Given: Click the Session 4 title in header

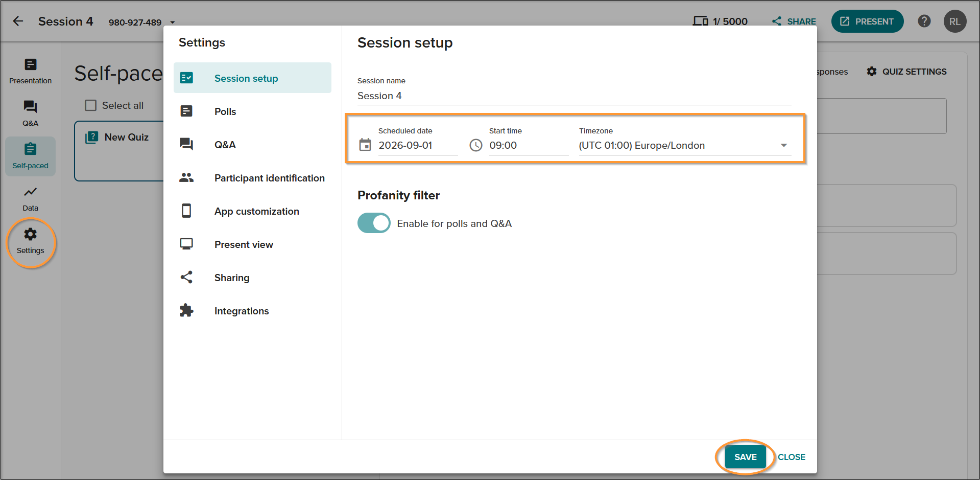Looking at the screenshot, I should point(66,21).
